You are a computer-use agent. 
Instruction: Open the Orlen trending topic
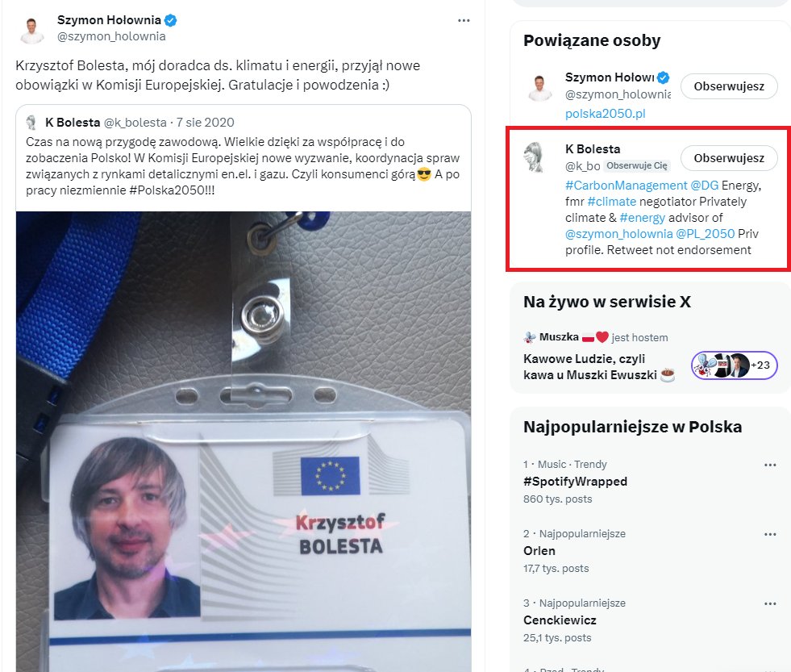[539, 551]
